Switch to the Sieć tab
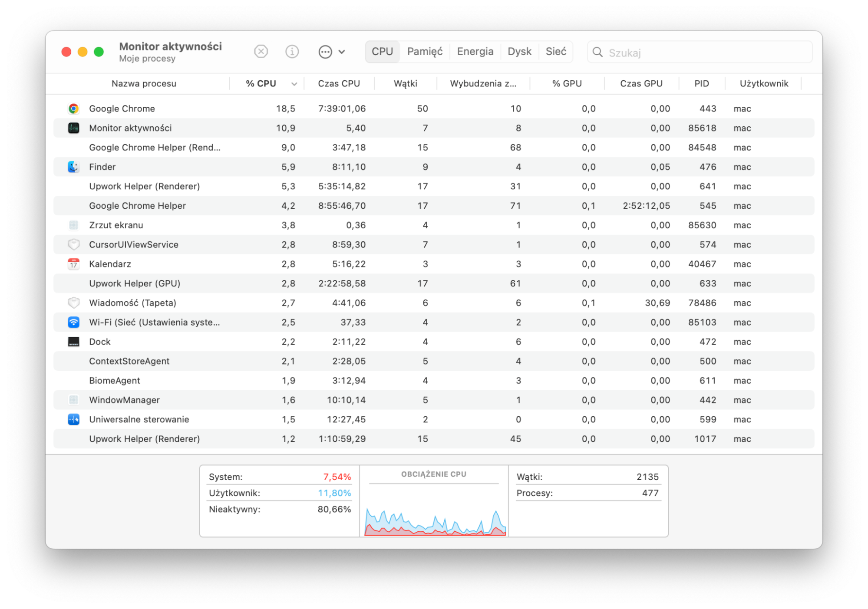The image size is (868, 609). click(x=556, y=52)
